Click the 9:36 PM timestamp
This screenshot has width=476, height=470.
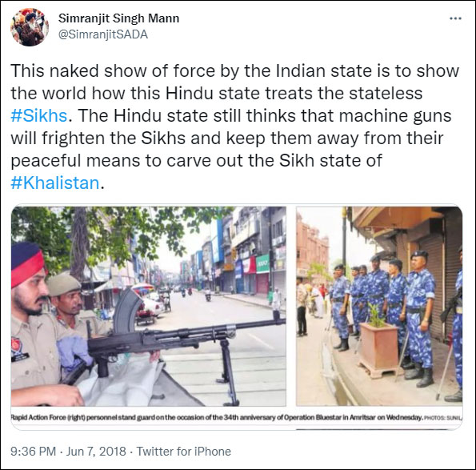pos(33,451)
